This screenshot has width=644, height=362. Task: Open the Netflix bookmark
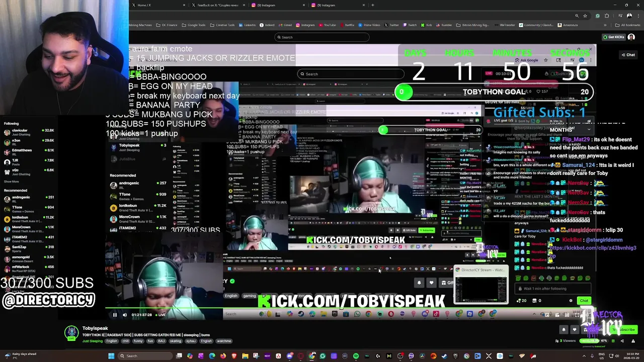click(x=347, y=25)
